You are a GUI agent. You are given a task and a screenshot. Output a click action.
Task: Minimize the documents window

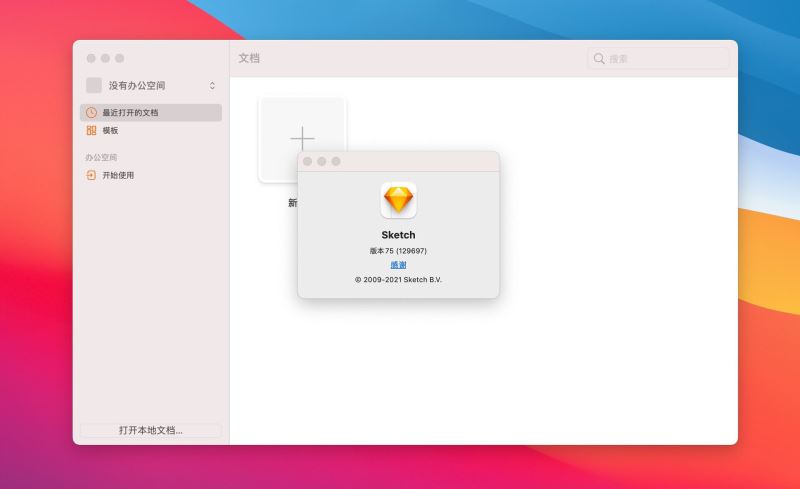tap(106, 58)
